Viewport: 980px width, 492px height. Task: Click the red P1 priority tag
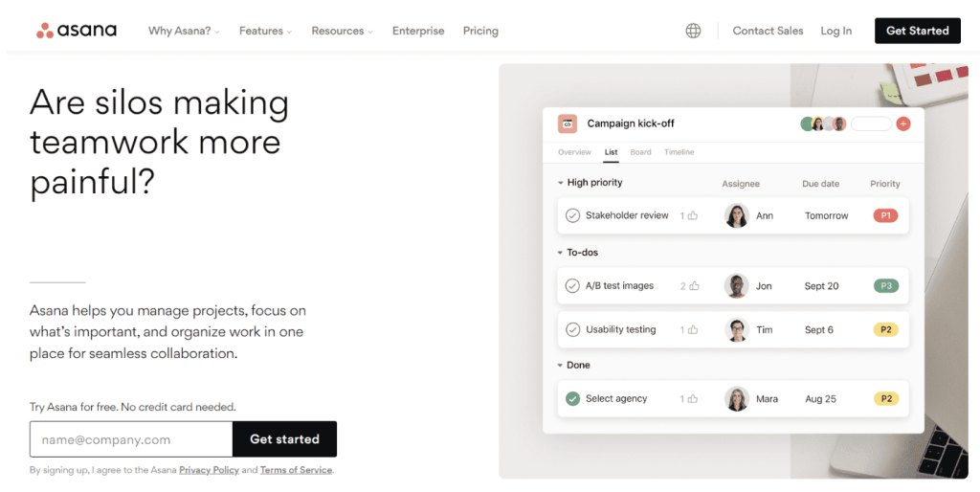click(885, 216)
